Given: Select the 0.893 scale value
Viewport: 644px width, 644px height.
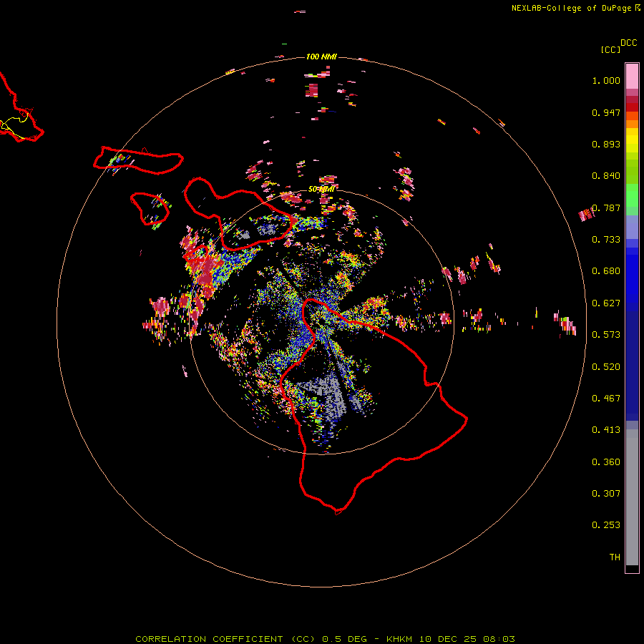Looking at the screenshot, I should coord(606,144).
